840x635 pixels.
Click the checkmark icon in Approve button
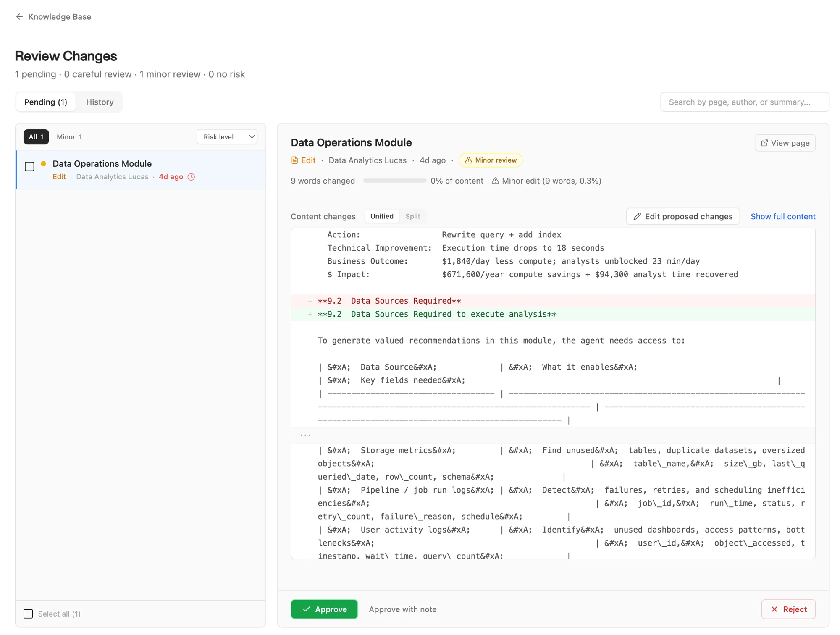click(306, 609)
